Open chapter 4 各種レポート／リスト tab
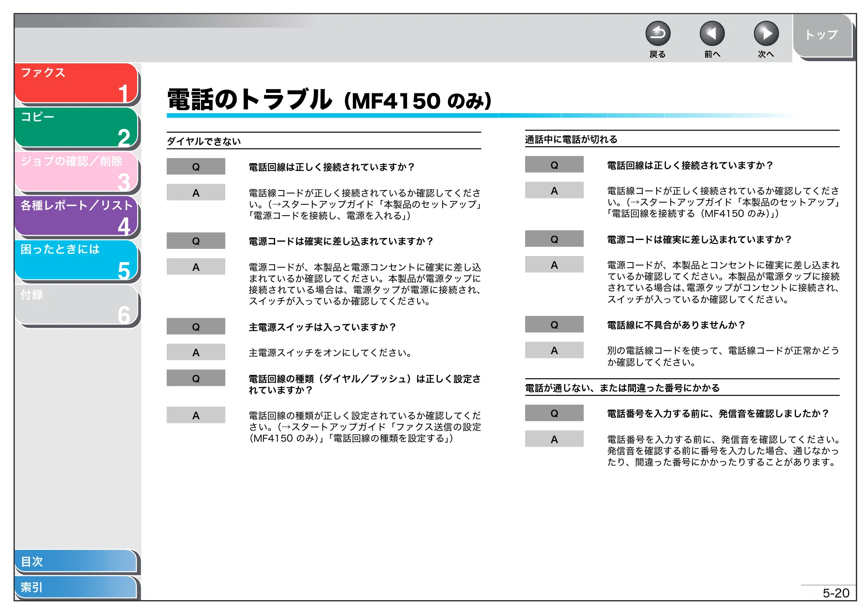This screenshot has height=614, width=868. (x=76, y=216)
